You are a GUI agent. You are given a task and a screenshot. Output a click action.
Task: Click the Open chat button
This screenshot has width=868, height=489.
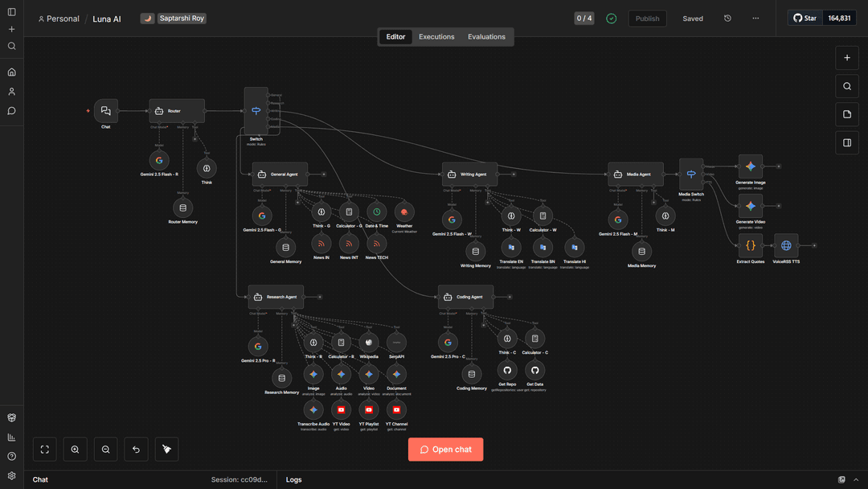[445, 450]
